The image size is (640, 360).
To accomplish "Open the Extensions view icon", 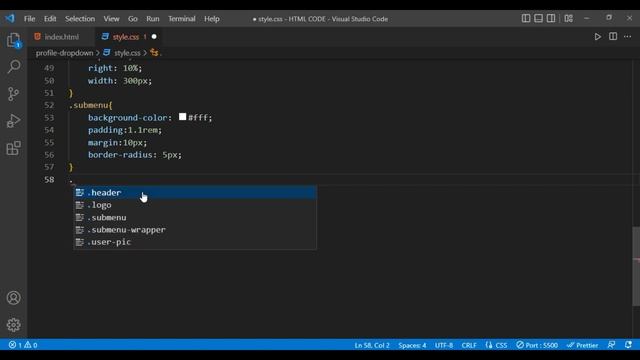I will tap(13, 148).
